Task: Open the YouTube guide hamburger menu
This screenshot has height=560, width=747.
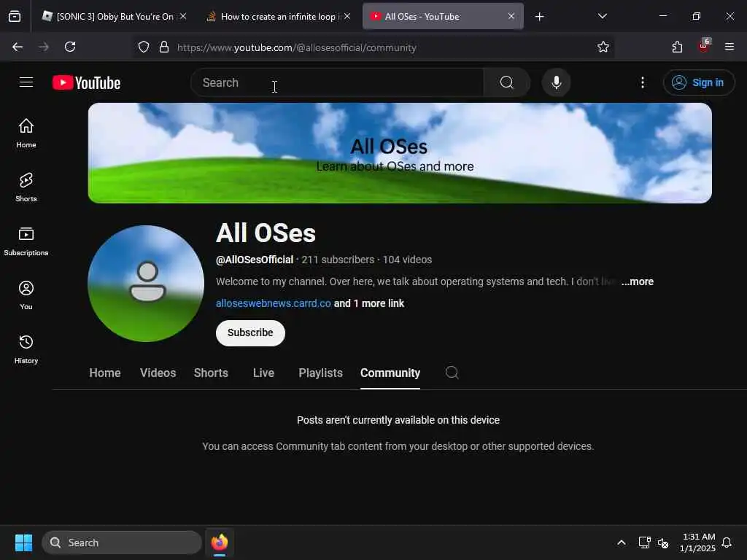Action: click(26, 82)
